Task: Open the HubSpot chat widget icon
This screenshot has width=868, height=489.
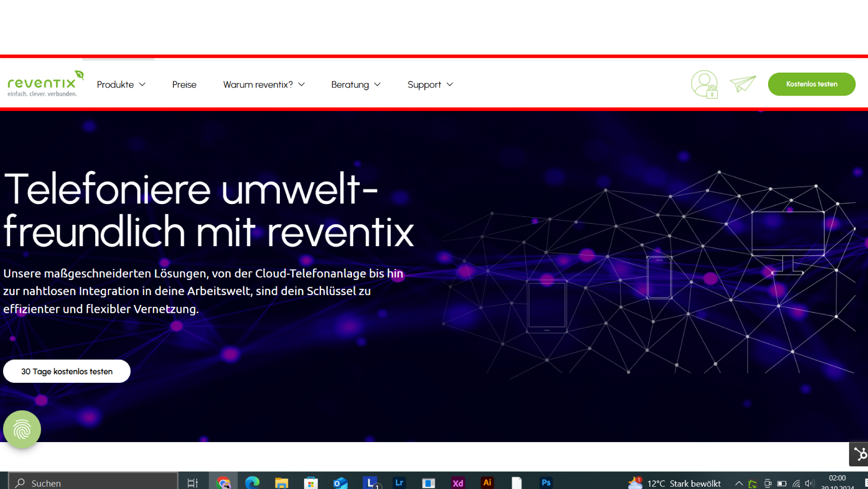Action: point(859,454)
